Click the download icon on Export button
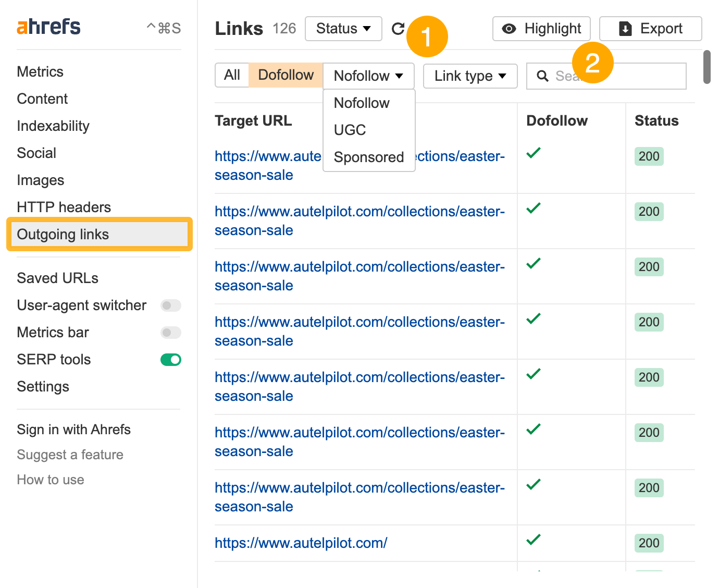 [x=624, y=29]
